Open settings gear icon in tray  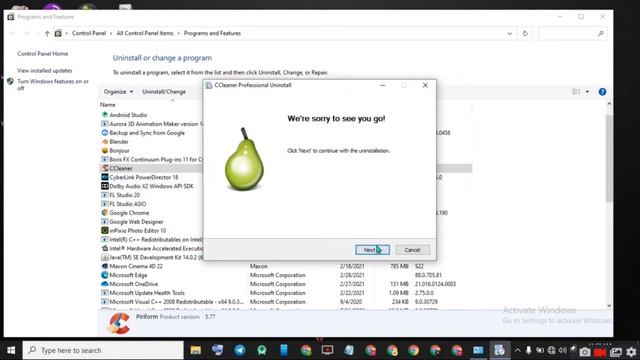coord(631,351)
